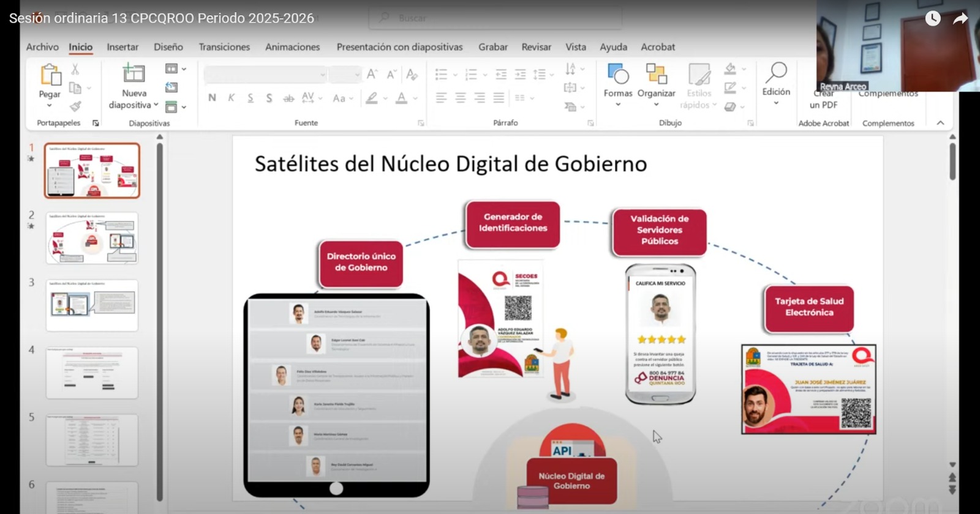Center-align text using the paragraph alignment icon

click(461, 98)
